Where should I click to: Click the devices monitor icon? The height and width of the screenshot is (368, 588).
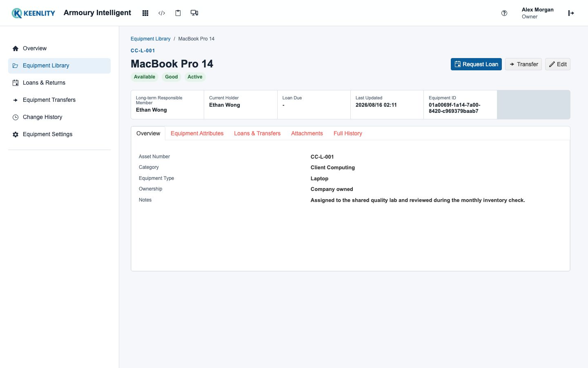[194, 13]
